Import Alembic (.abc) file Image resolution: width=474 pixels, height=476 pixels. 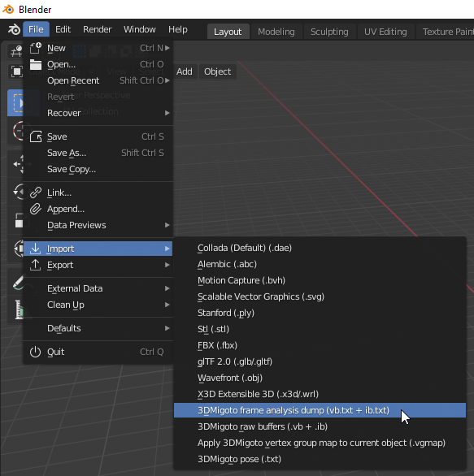(320, 265)
